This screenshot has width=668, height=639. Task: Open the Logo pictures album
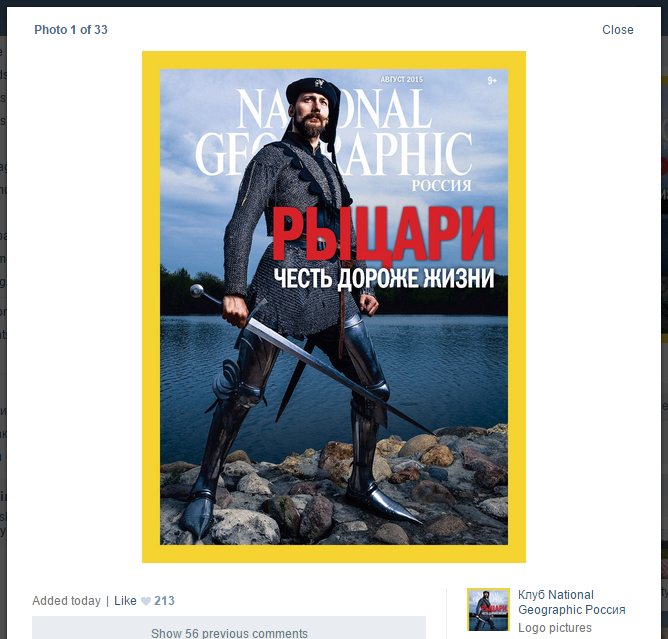[555, 627]
